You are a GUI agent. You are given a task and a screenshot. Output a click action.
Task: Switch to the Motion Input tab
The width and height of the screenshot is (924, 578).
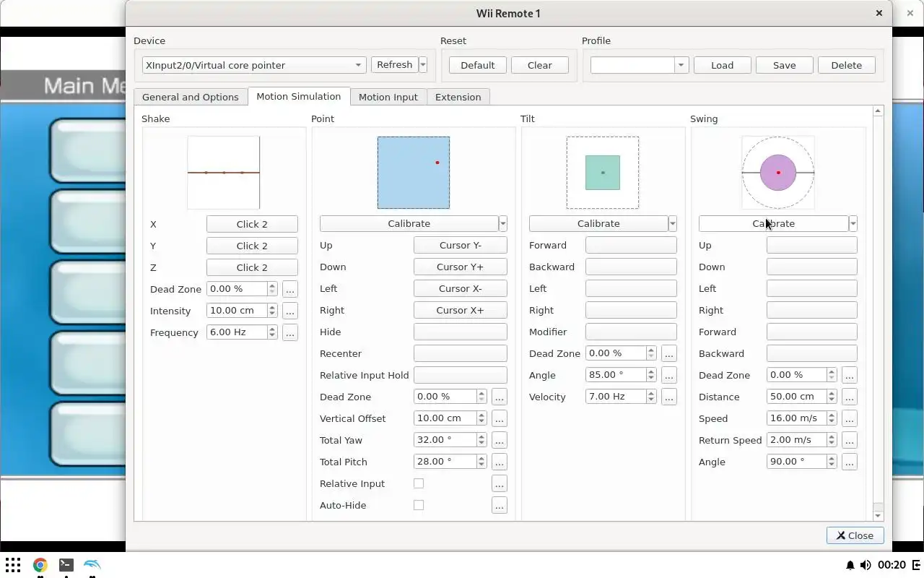[x=388, y=97]
